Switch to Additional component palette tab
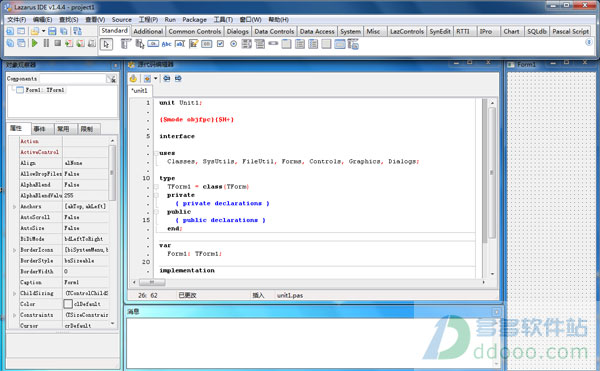 148,31
